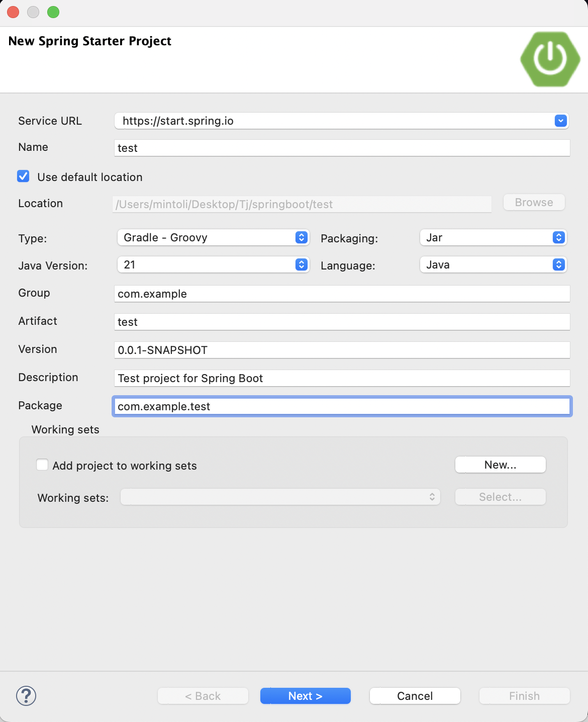This screenshot has width=588, height=722.
Task: Open the Packaging dropdown showing Jar
Action: point(493,237)
